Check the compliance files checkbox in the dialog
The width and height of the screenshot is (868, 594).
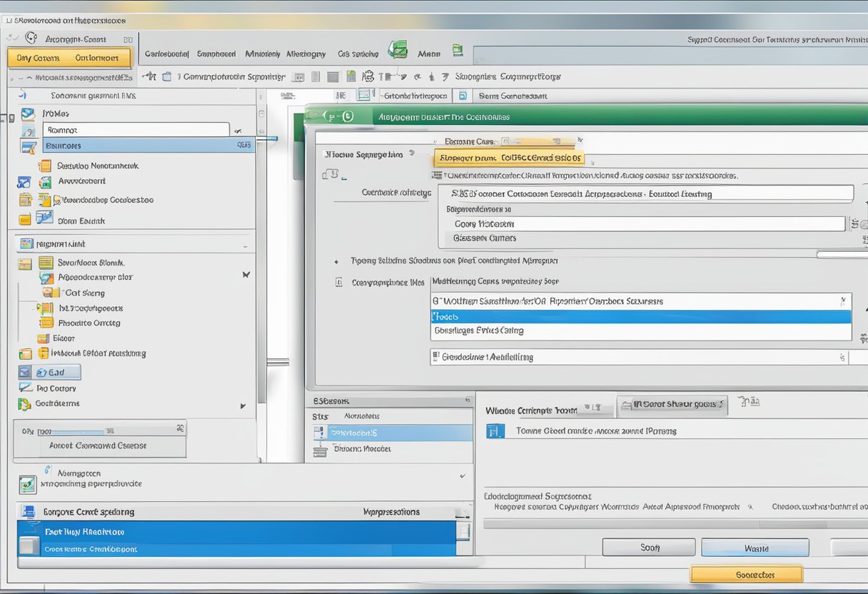(339, 281)
